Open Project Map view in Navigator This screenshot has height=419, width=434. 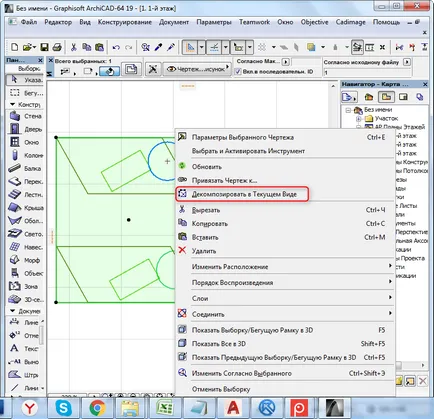click(369, 97)
